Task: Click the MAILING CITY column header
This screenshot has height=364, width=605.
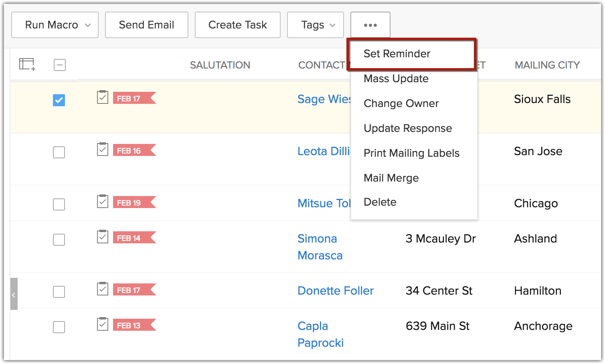Action: click(547, 65)
